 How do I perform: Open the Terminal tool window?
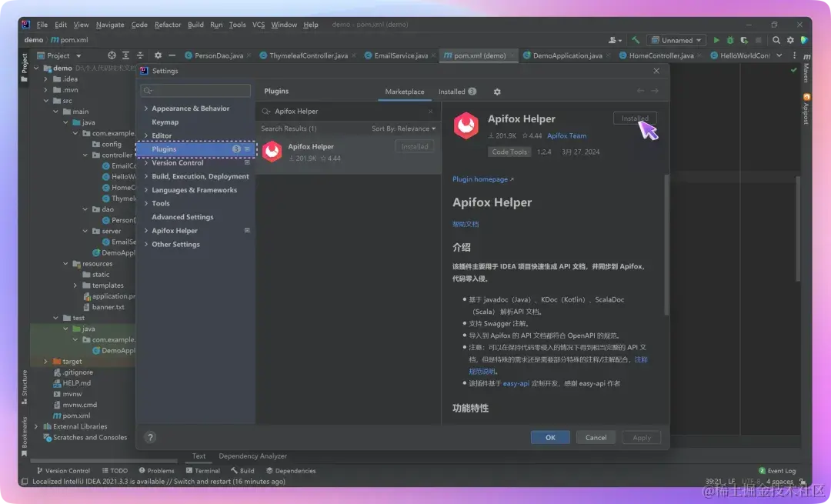click(x=203, y=471)
